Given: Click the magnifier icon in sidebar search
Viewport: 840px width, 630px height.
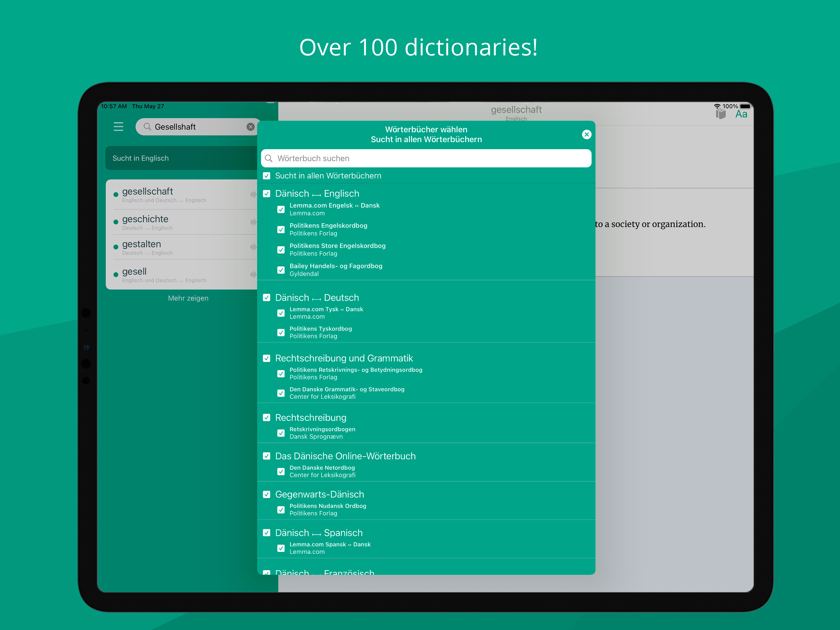Looking at the screenshot, I should 147,126.
